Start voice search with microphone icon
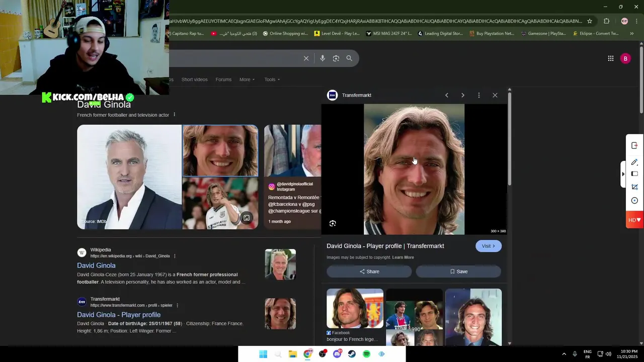Screen dimensions: 644x362 (323, 58)
